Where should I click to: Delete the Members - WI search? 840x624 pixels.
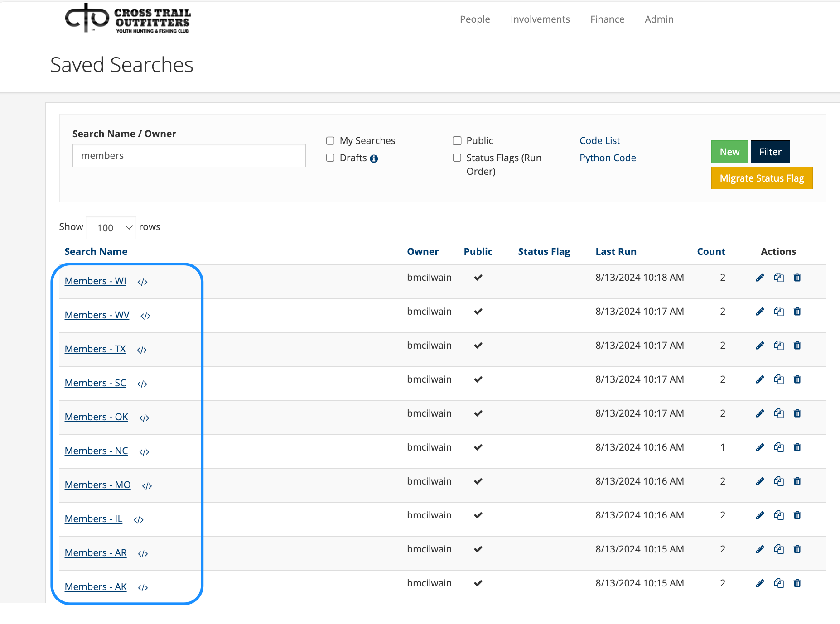pyautogui.click(x=797, y=278)
